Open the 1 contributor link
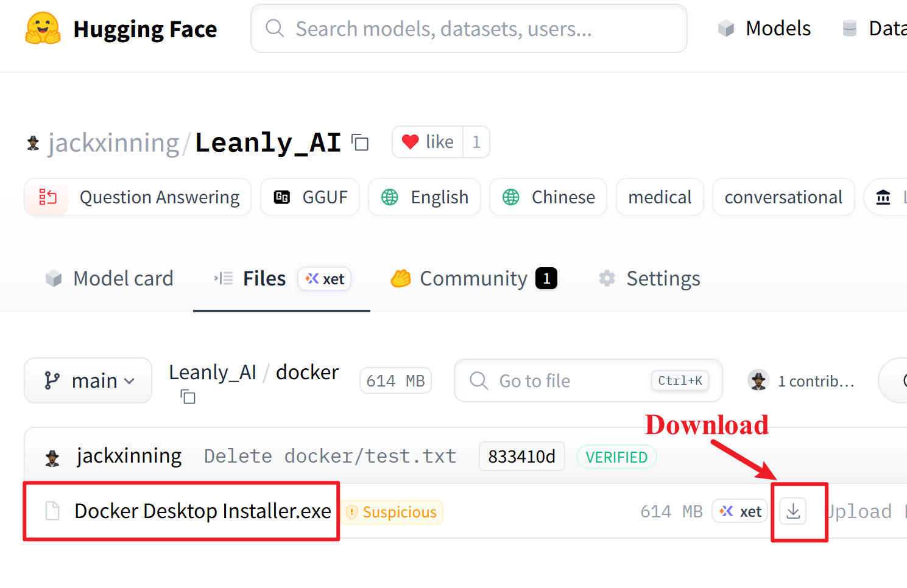This screenshot has height=588, width=907. point(816,381)
